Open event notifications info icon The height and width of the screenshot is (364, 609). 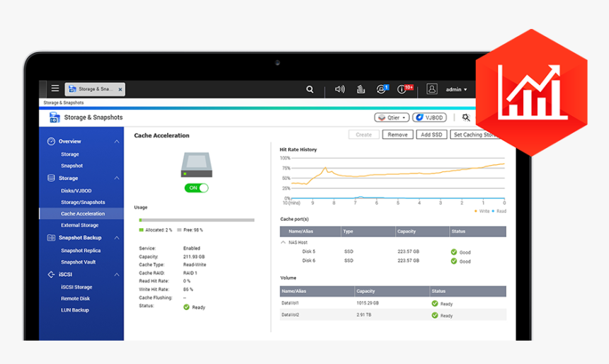click(x=404, y=89)
